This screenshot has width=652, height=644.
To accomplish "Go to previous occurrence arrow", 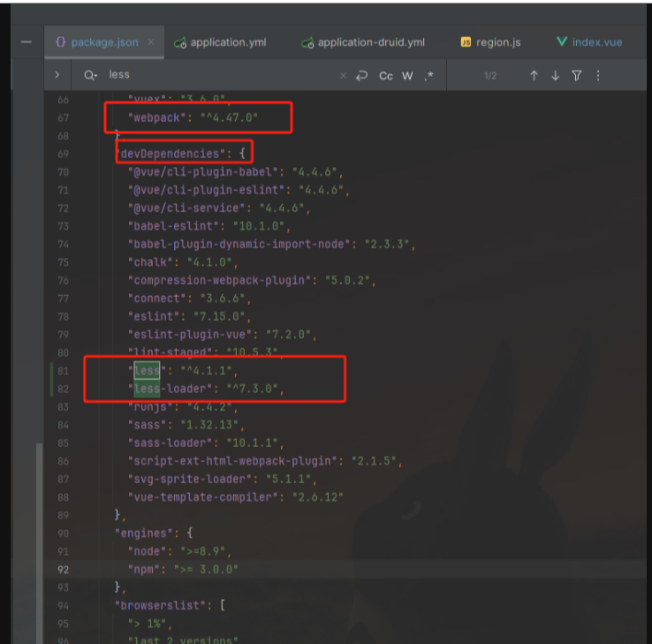I will pyautogui.click(x=534, y=76).
